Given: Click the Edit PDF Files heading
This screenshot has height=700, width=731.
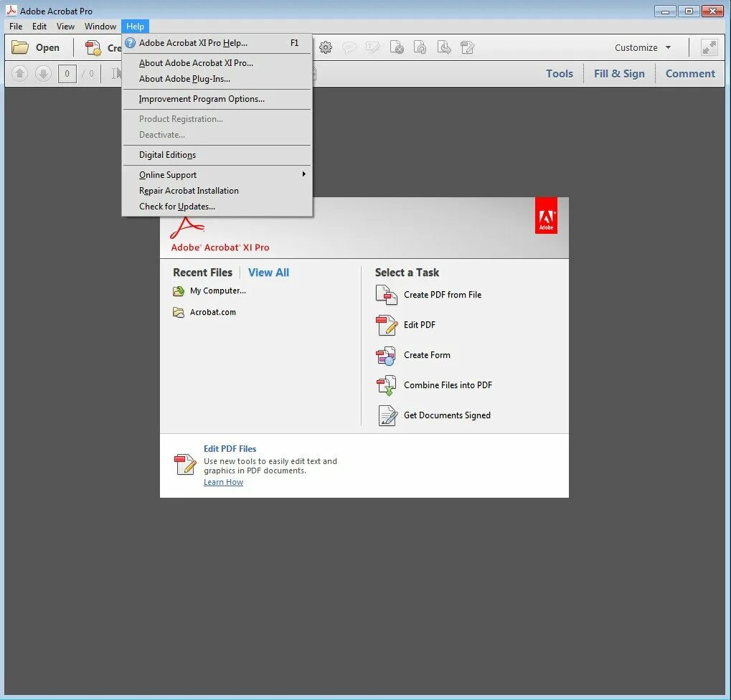Looking at the screenshot, I should (230, 449).
